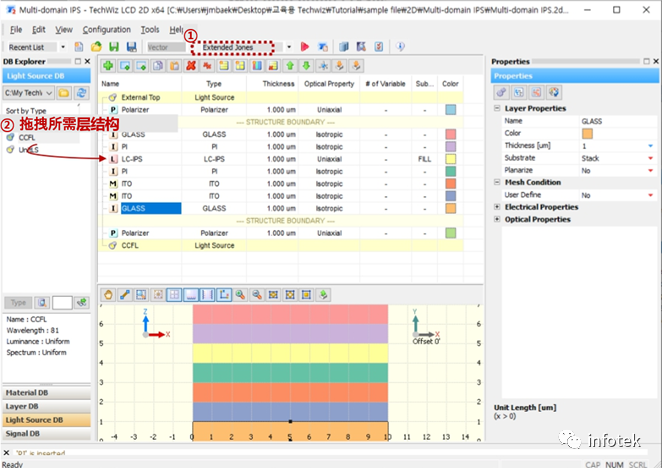The height and width of the screenshot is (468, 662).
Task: Click the checklist icon in main toolbar
Action: coord(379,47)
